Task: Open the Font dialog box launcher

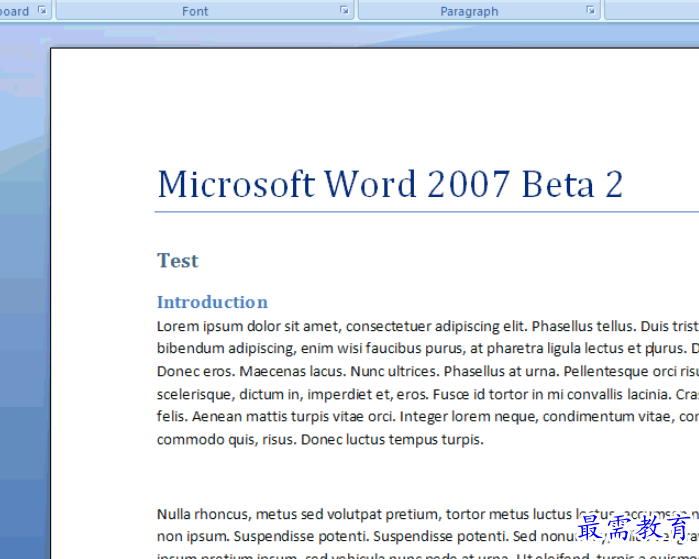Action: click(344, 10)
